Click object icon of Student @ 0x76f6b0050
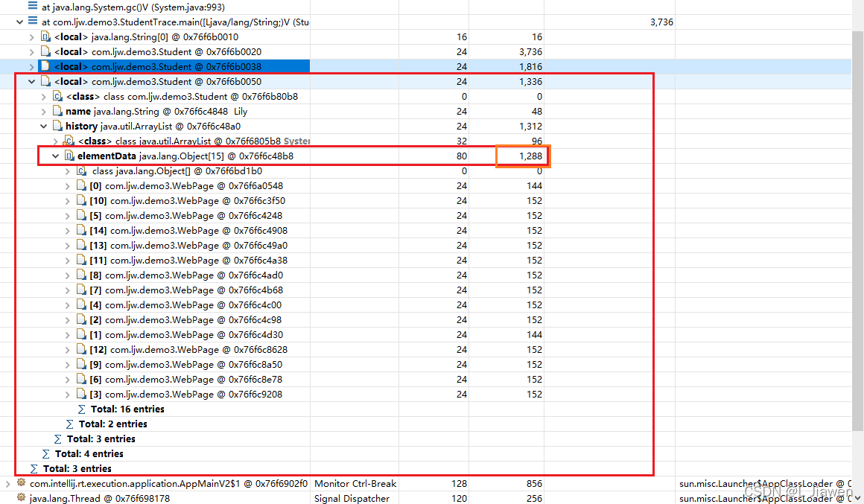The width and height of the screenshot is (864, 504). coord(45,81)
